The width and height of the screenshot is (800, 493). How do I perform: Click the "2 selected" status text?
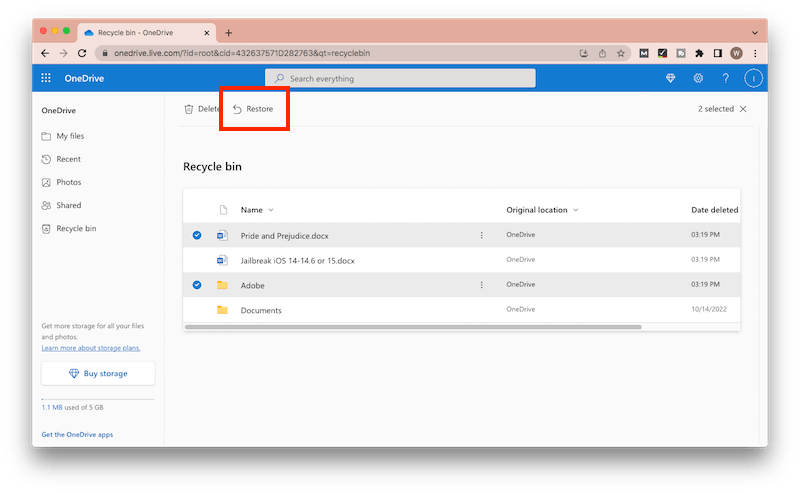[716, 109]
